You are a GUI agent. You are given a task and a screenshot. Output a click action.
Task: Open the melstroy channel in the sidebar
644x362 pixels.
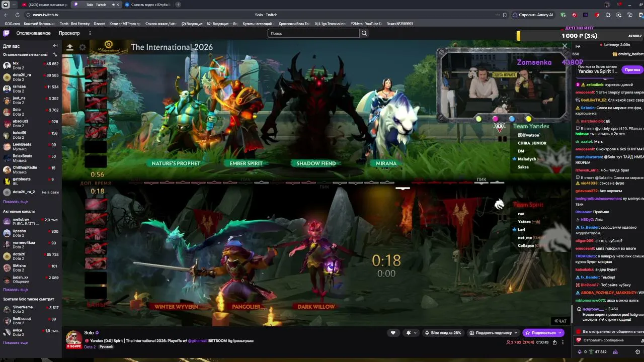tap(31, 221)
